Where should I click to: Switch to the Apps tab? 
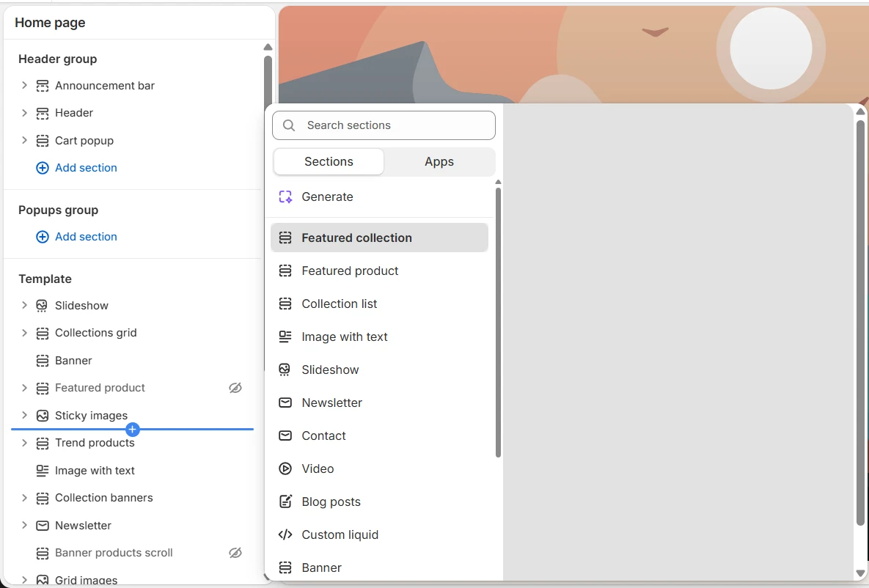[439, 162]
